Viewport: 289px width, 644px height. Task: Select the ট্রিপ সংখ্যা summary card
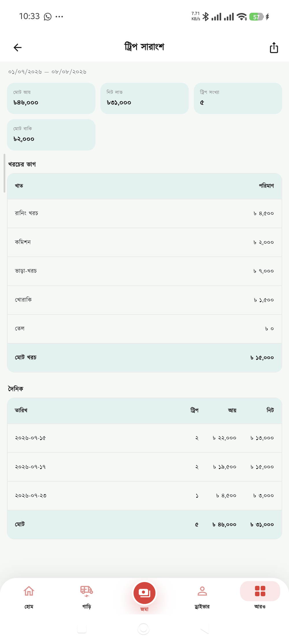(238, 98)
